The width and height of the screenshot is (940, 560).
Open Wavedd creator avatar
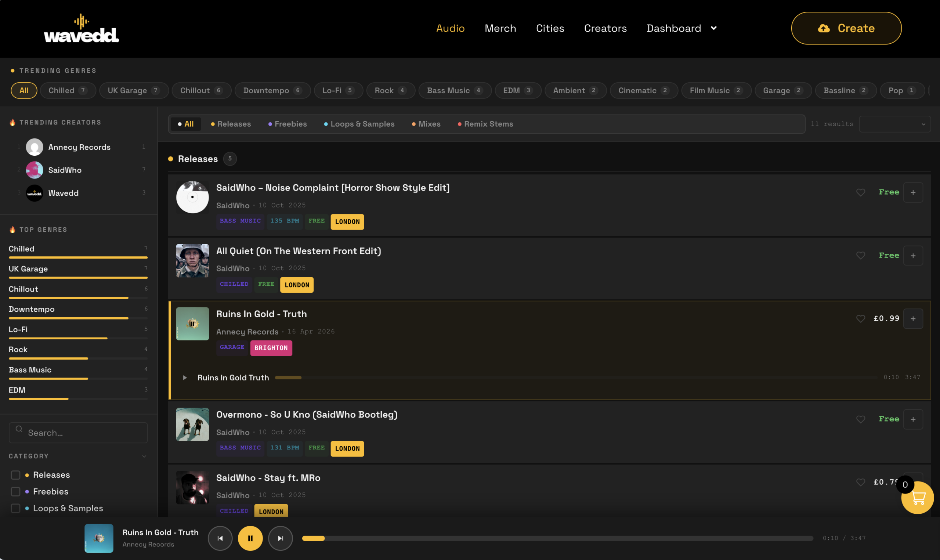[34, 193]
